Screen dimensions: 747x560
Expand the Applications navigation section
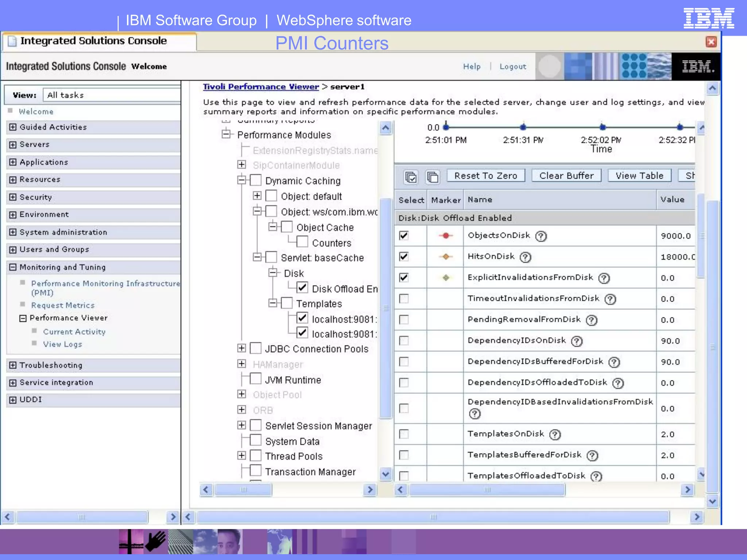coord(13,162)
